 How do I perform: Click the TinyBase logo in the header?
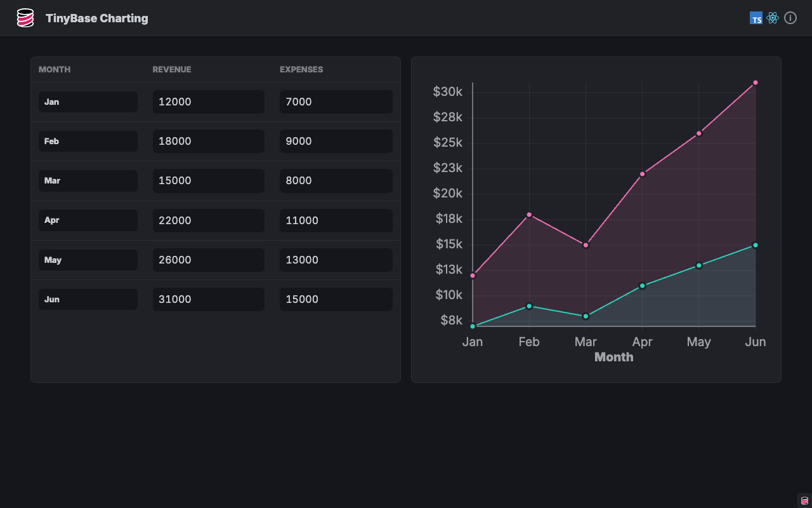pyautogui.click(x=25, y=18)
